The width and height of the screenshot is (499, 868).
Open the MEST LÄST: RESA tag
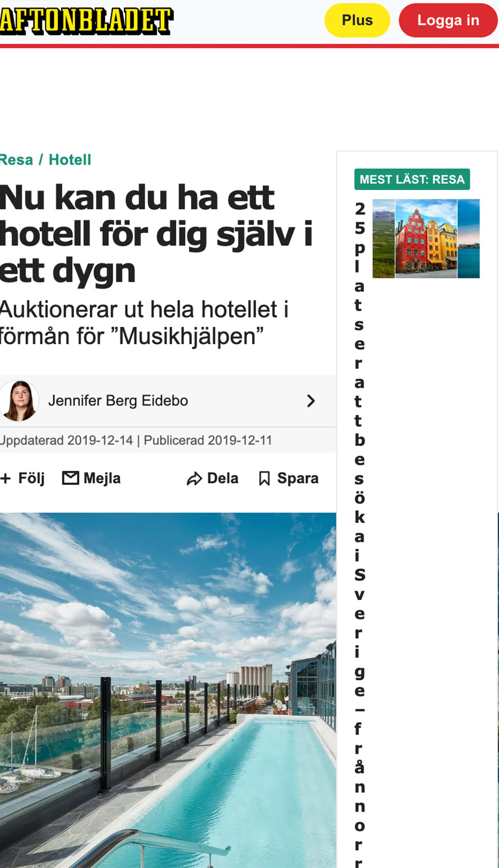tap(412, 180)
